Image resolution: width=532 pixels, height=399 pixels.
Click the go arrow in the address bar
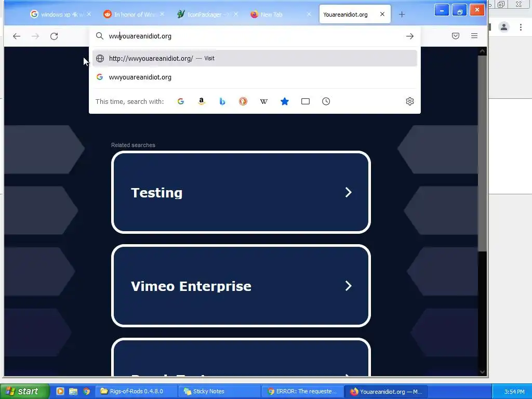click(x=410, y=36)
